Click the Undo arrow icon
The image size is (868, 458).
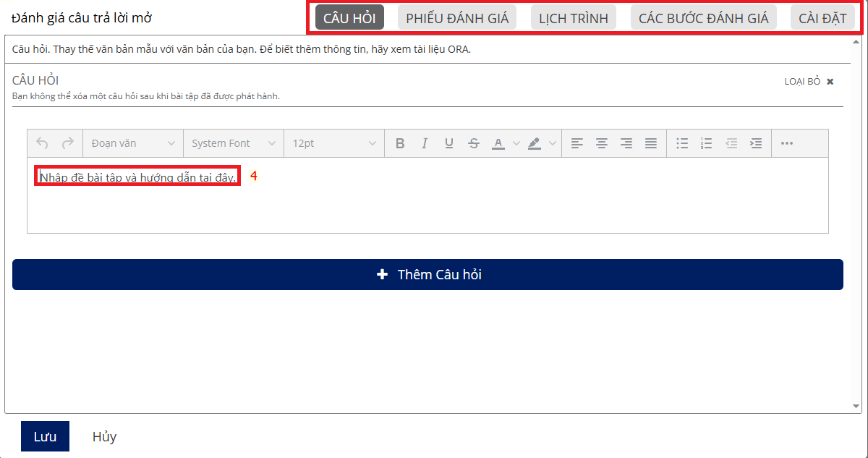tap(42, 143)
